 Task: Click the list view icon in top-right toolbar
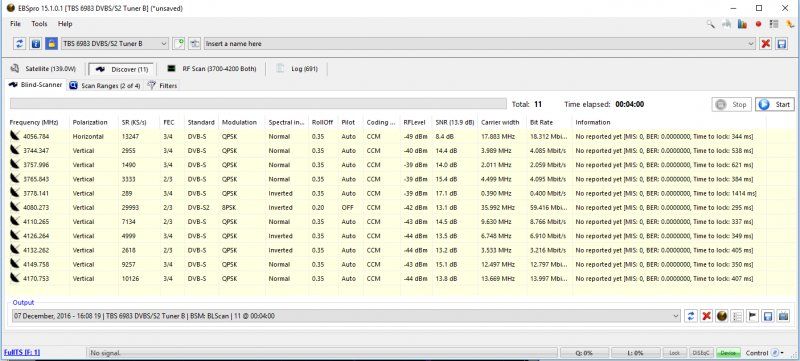774,24
